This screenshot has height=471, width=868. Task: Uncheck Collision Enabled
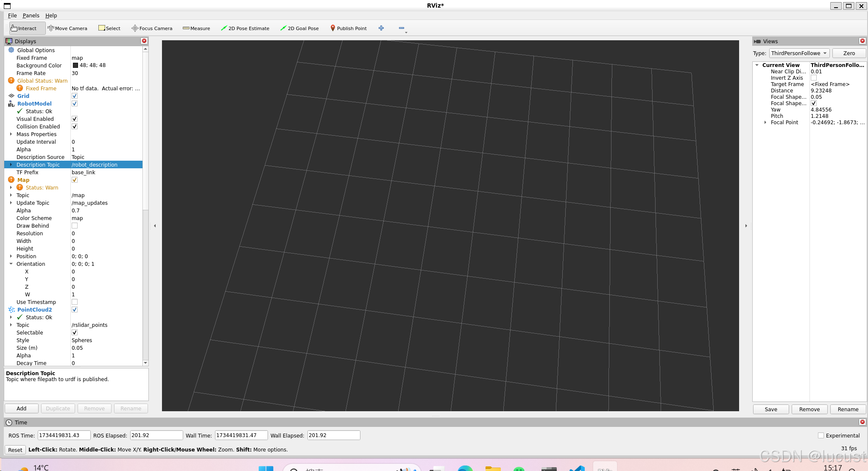(75, 126)
